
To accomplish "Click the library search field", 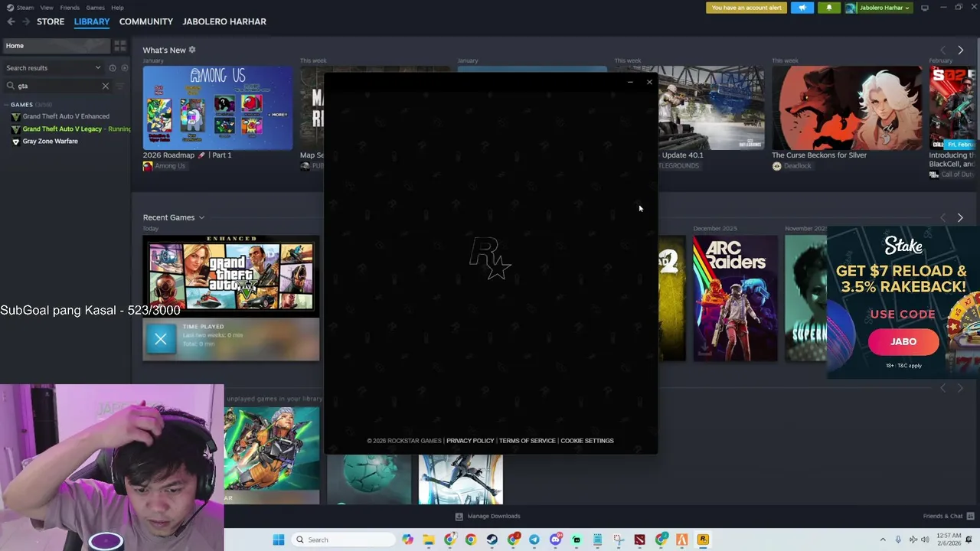I will pos(58,86).
